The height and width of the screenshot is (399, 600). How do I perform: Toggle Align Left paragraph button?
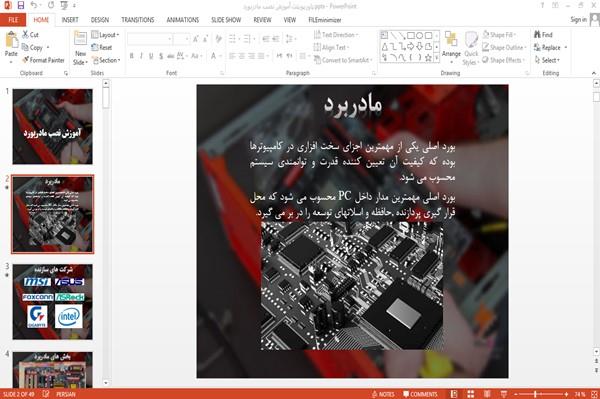[x=232, y=56]
